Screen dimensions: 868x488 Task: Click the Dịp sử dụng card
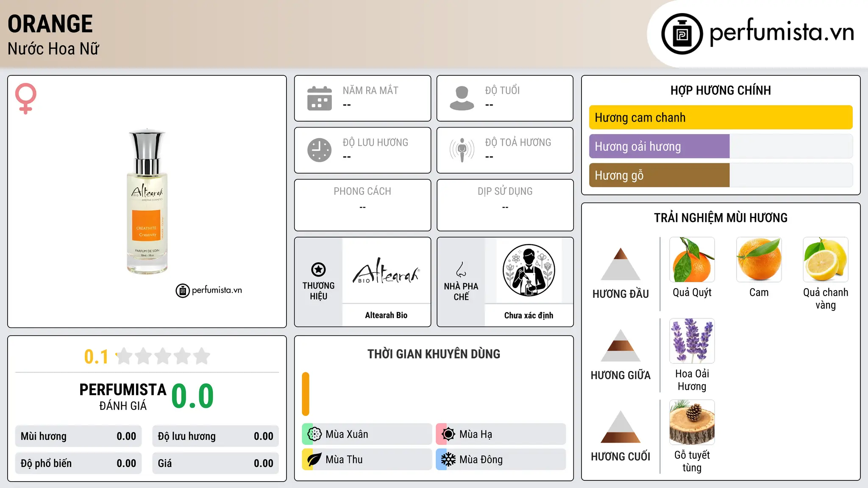point(505,205)
